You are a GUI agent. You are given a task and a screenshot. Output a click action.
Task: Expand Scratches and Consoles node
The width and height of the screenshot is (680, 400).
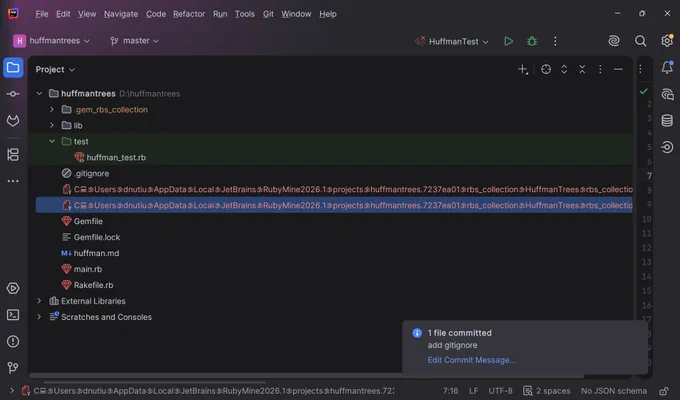click(x=39, y=317)
